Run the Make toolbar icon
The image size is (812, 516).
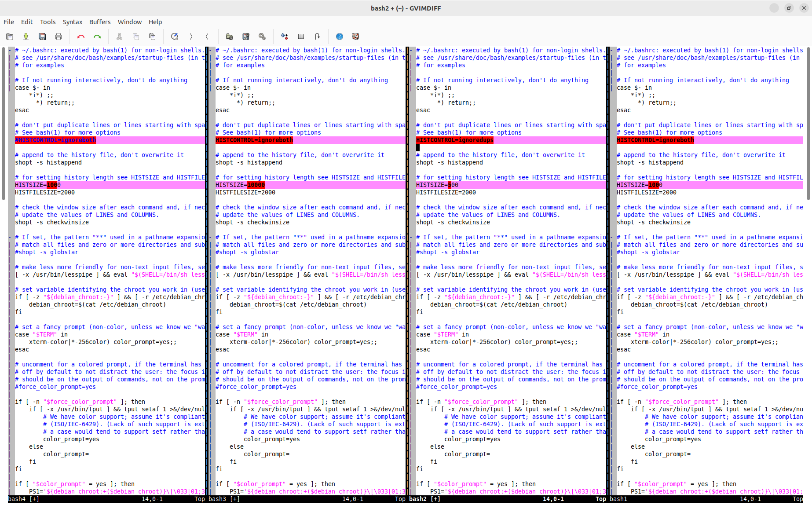pyautogui.click(x=285, y=37)
